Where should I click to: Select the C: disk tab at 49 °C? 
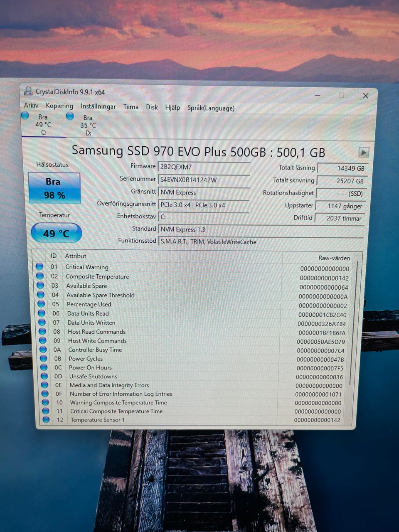(43, 125)
